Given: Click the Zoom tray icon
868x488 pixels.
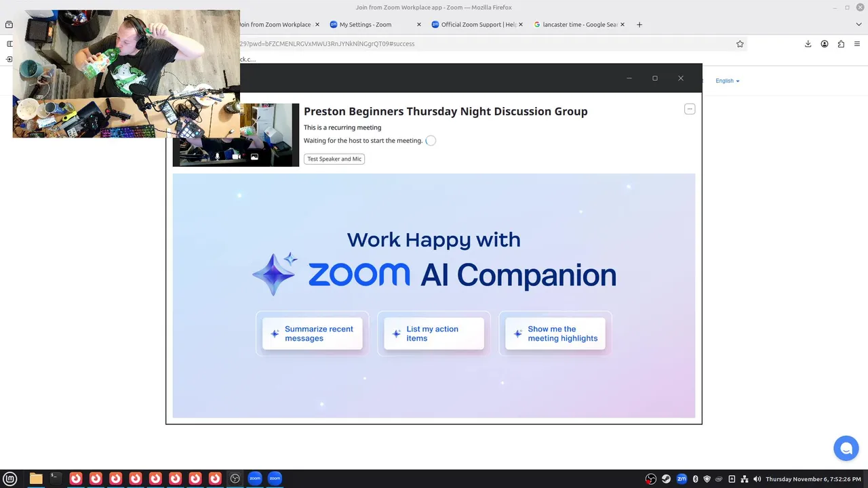Looking at the screenshot, I should coord(682,479).
